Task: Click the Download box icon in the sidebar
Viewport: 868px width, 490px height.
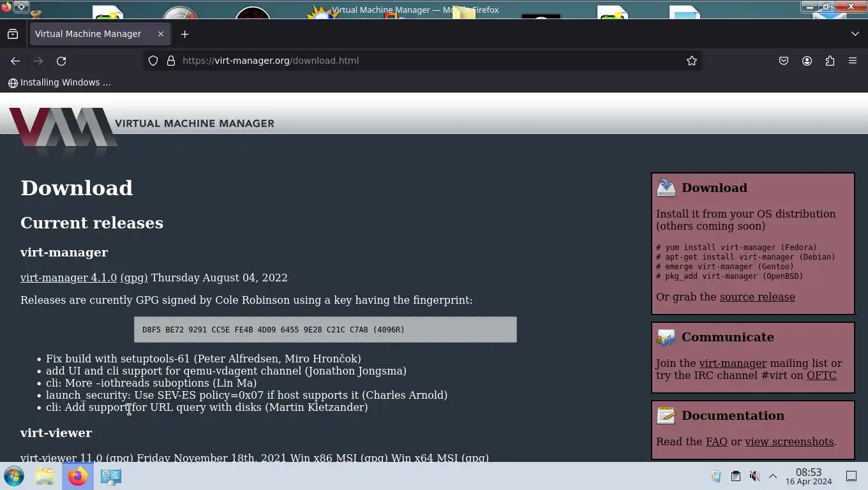Action: (666, 188)
